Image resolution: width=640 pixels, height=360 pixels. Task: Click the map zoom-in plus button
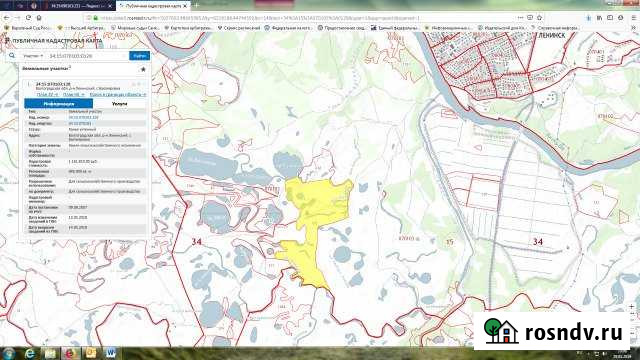pyautogui.click(x=632, y=306)
